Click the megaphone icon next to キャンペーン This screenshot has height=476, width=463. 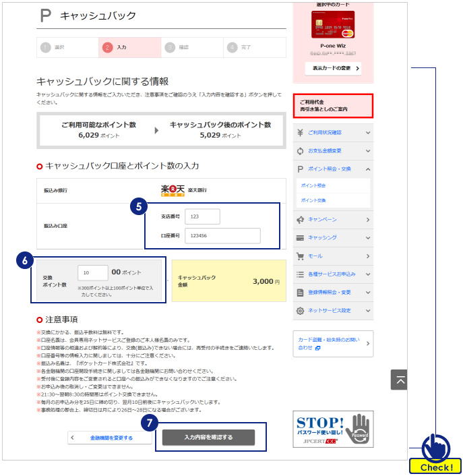coord(300,220)
